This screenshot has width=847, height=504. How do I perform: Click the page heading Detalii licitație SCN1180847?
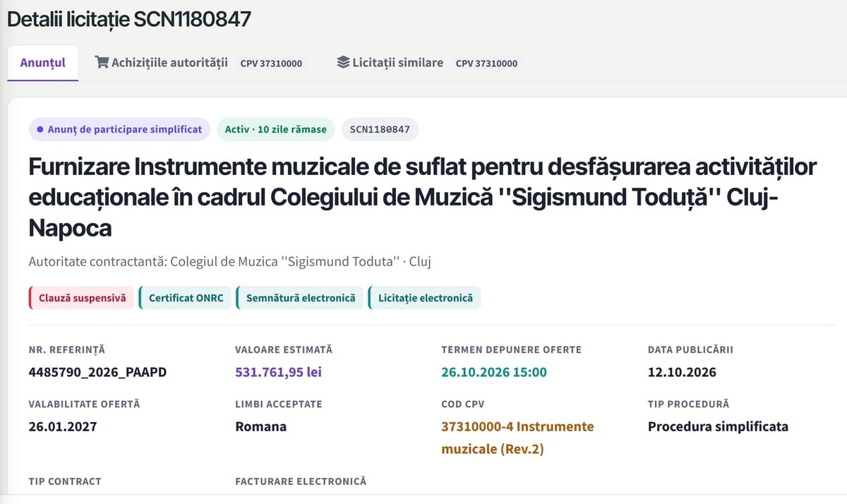click(x=129, y=19)
